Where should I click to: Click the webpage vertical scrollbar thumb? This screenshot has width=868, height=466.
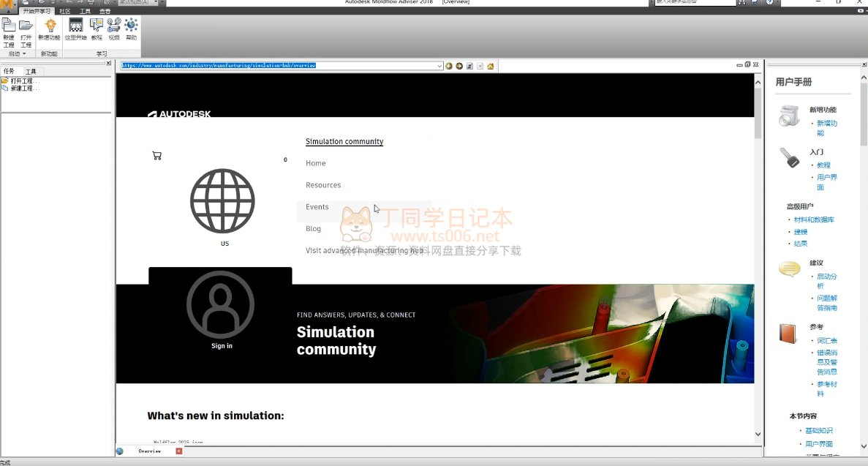click(x=758, y=117)
